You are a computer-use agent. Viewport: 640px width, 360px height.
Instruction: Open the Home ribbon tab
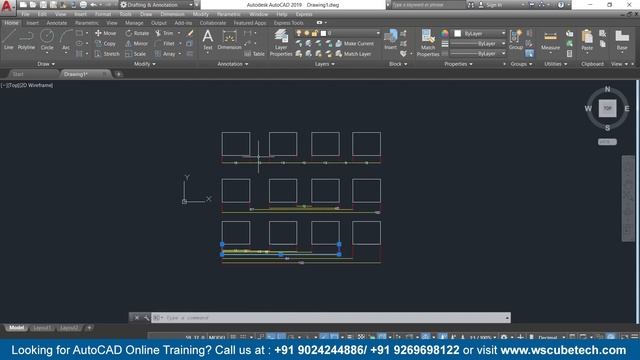(x=11, y=23)
